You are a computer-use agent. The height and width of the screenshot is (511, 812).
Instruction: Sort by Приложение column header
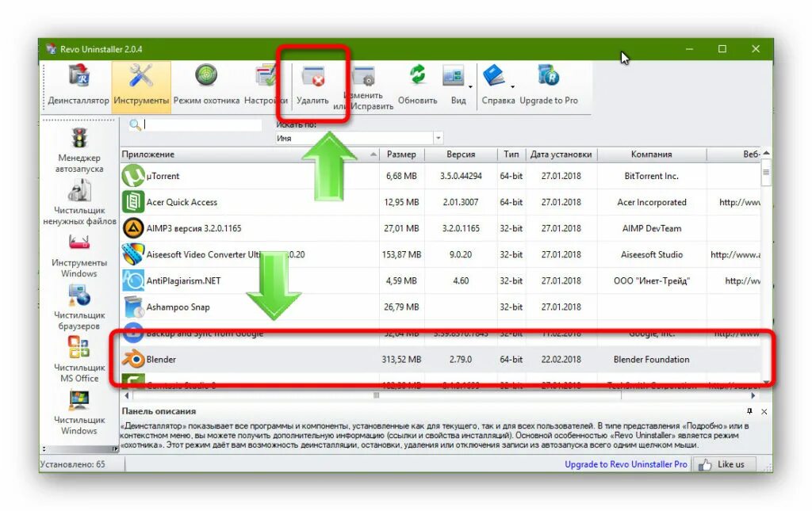(x=250, y=154)
